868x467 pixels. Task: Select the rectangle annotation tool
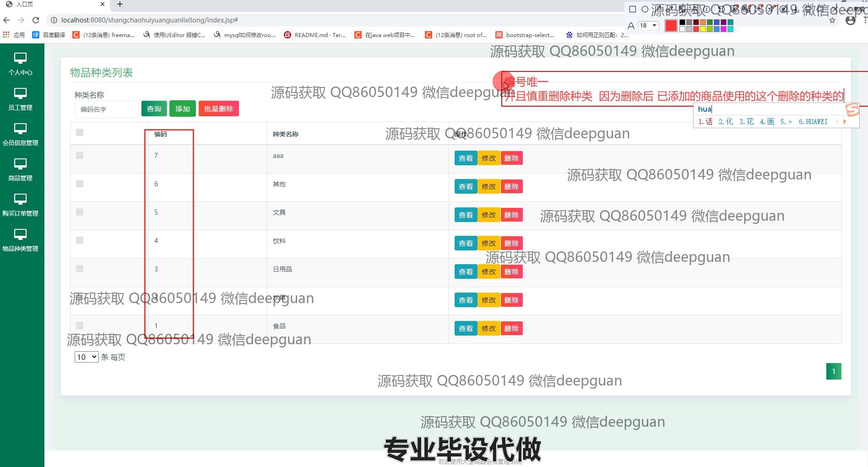point(633,9)
